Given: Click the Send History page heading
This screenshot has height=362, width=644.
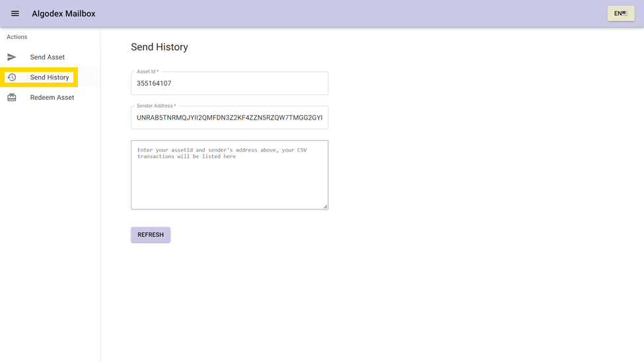Looking at the screenshot, I should pos(159,47).
